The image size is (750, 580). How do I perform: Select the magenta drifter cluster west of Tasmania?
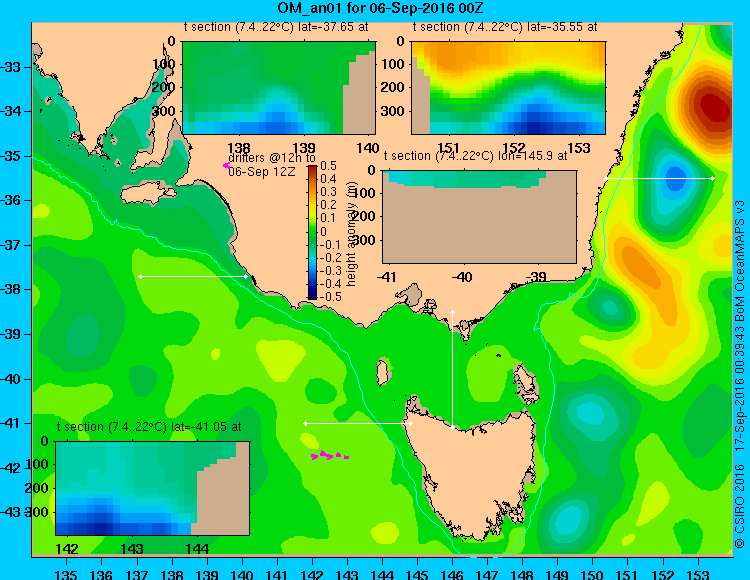click(x=330, y=455)
